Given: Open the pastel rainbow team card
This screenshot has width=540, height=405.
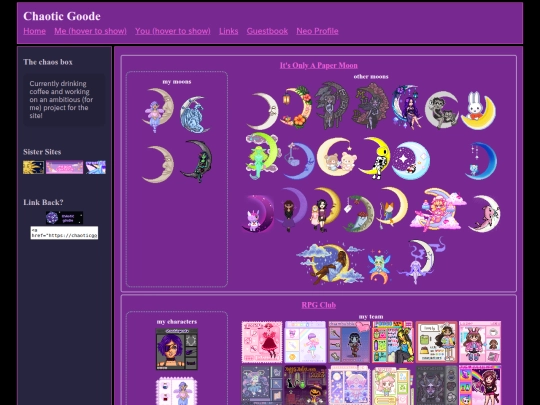Looking at the screenshot, I should click(305, 342).
